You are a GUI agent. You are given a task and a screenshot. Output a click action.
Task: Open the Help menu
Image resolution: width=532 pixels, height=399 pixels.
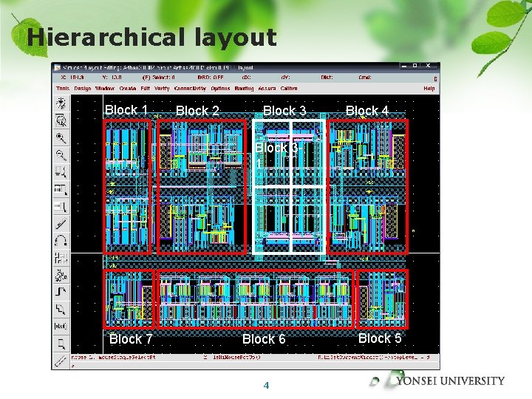click(x=429, y=89)
